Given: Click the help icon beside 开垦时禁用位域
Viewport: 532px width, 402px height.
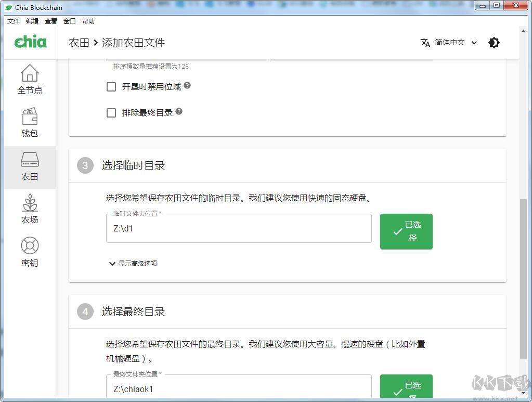Looking at the screenshot, I should coord(187,86).
